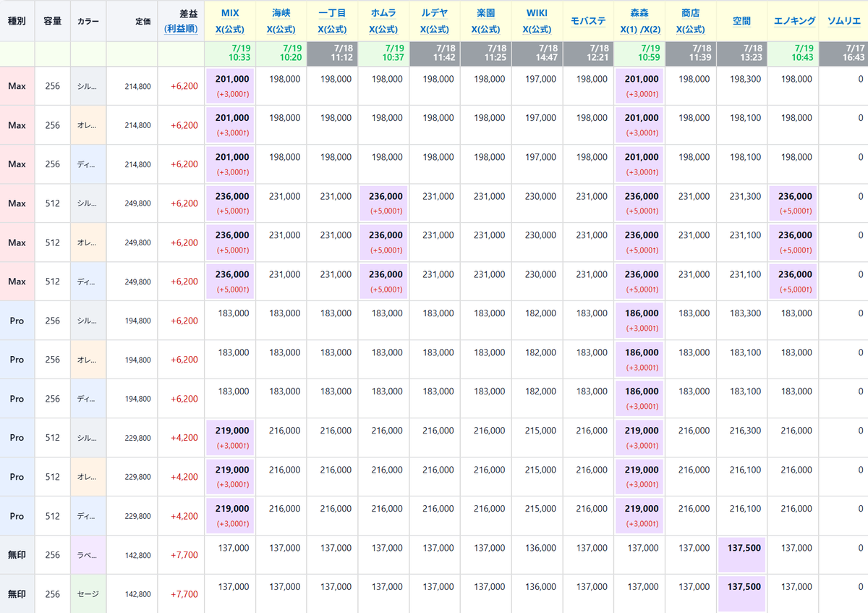The height and width of the screenshot is (613, 868).
Task: Select the 7/18 12:21 update time cell
Action: (x=588, y=54)
